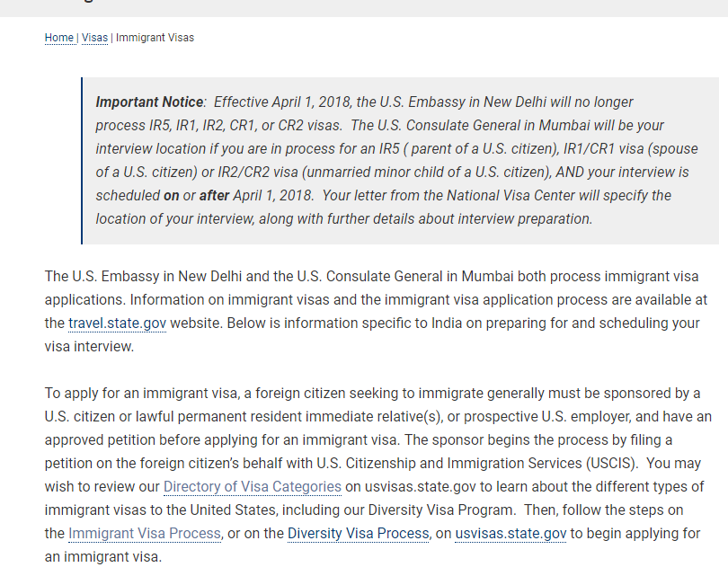Open the underlined usvisas.state.gov link

pos(510,534)
